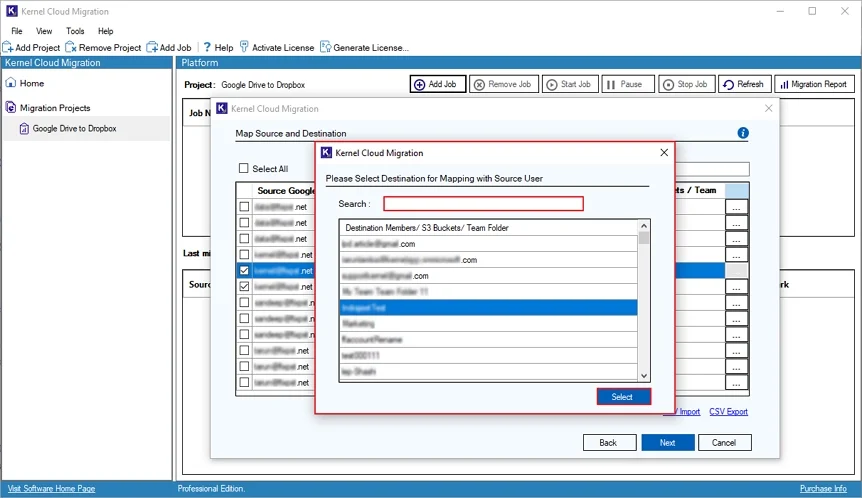862x498 pixels.
Task: Close the Map Source and Destination dialog
Action: click(769, 108)
